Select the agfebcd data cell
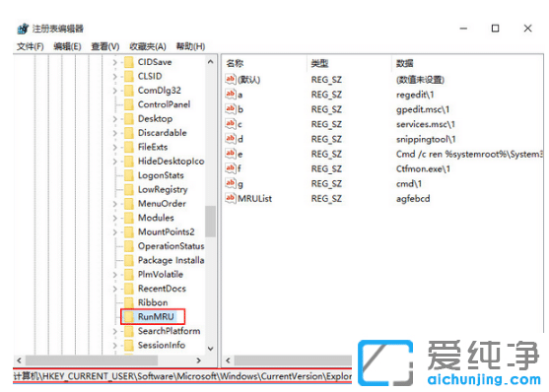The height and width of the screenshot is (392, 549). pyautogui.click(x=413, y=199)
